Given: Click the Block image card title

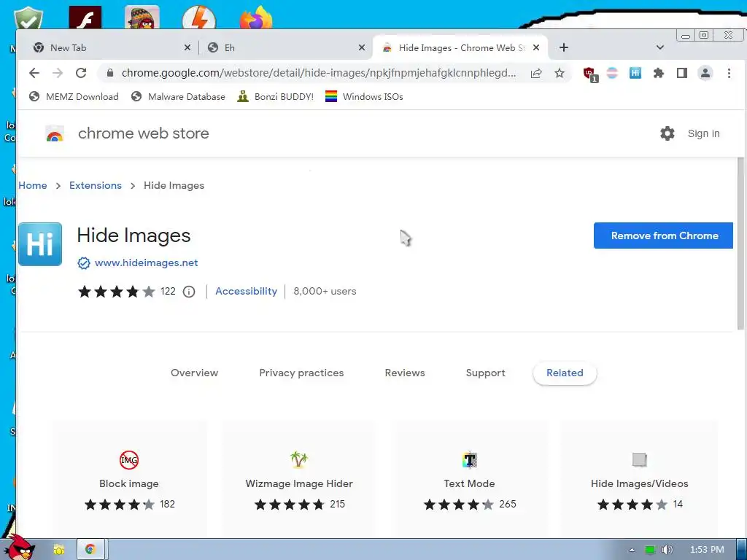Looking at the screenshot, I should pyautogui.click(x=128, y=483).
